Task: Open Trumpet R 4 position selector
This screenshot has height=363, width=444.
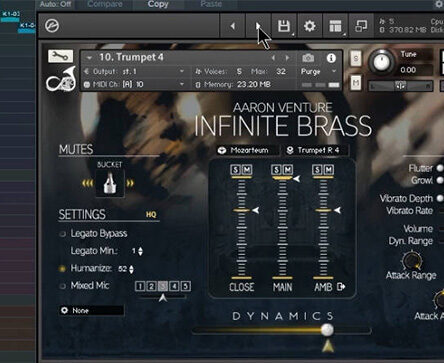Action: coord(316,151)
